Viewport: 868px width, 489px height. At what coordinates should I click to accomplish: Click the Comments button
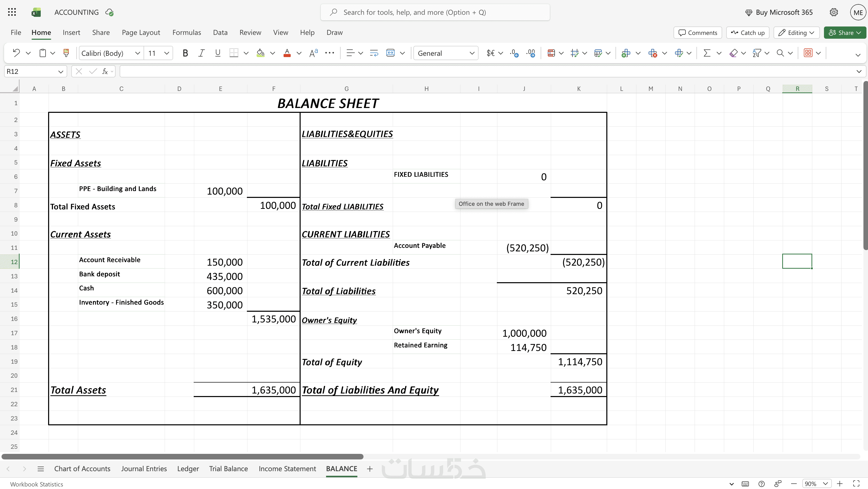click(x=697, y=32)
